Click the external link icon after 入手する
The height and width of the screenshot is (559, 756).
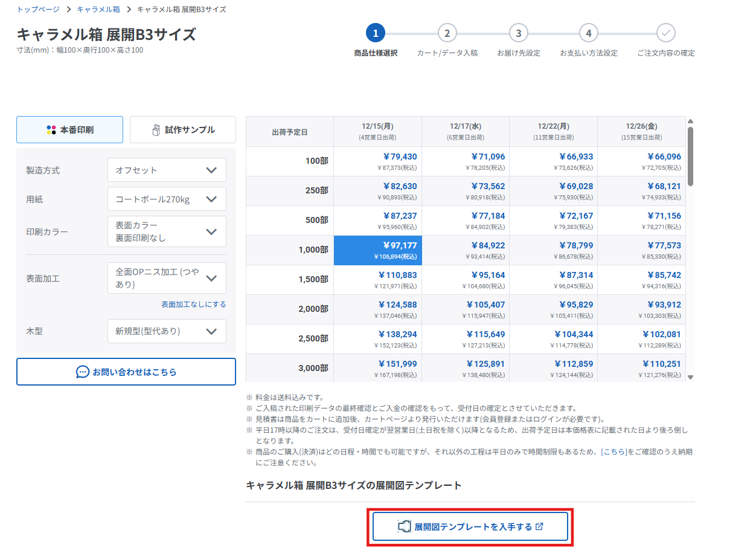coord(540,526)
